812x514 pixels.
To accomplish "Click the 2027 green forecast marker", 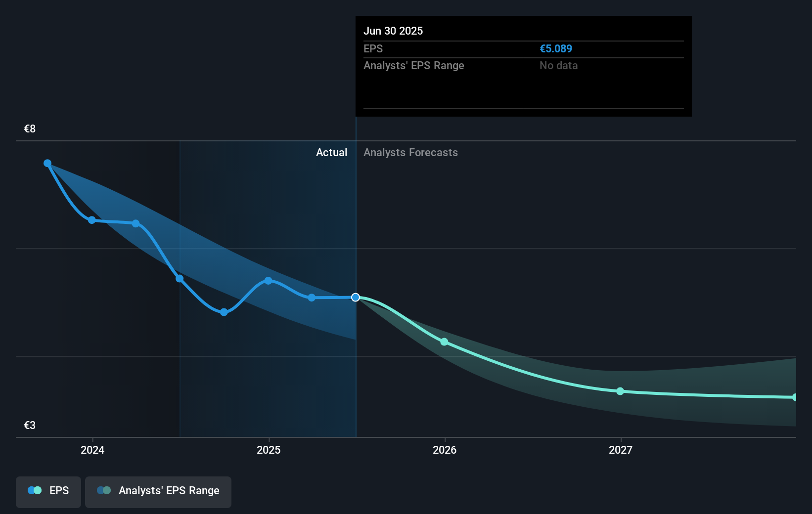I will pos(620,391).
